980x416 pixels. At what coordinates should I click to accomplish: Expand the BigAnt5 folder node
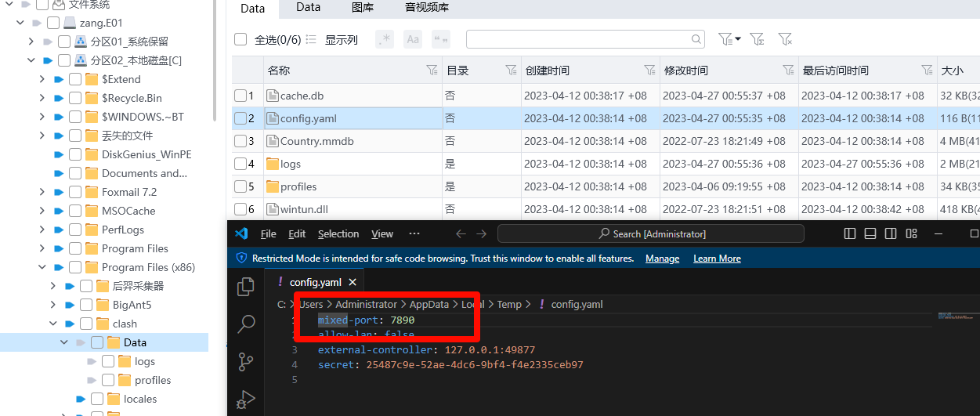tap(53, 305)
